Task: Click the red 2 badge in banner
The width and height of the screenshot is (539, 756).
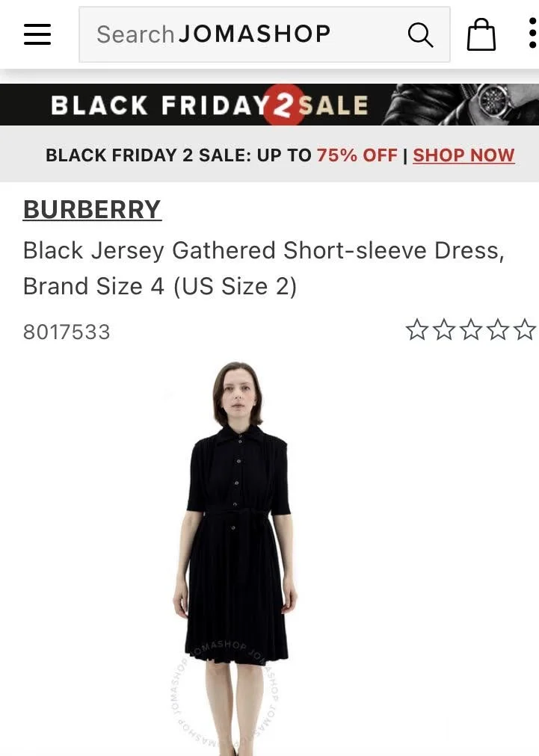Action: click(284, 105)
